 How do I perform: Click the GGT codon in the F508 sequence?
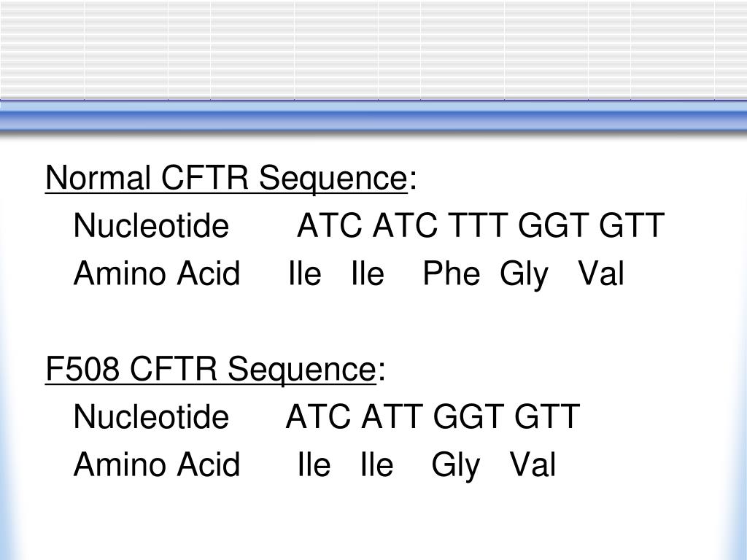pos(468,416)
